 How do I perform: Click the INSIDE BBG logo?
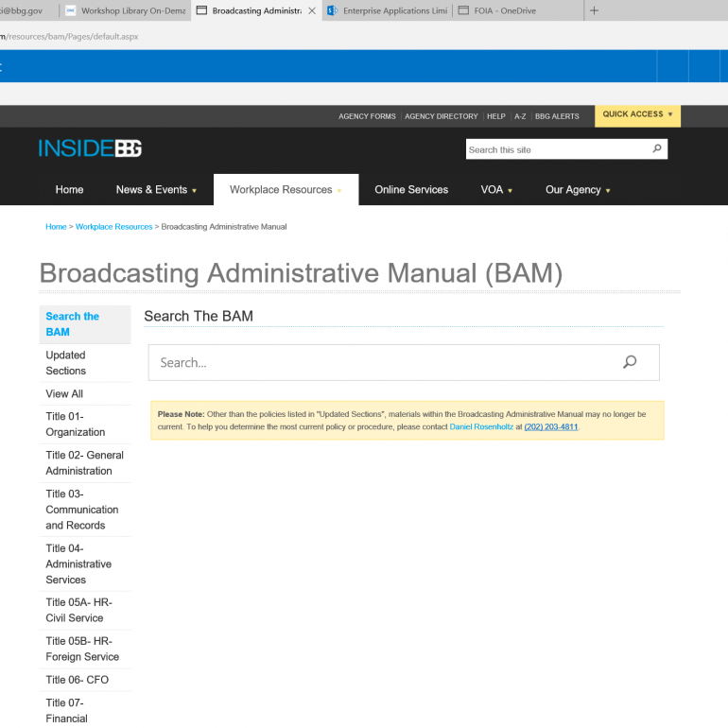[x=90, y=148]
